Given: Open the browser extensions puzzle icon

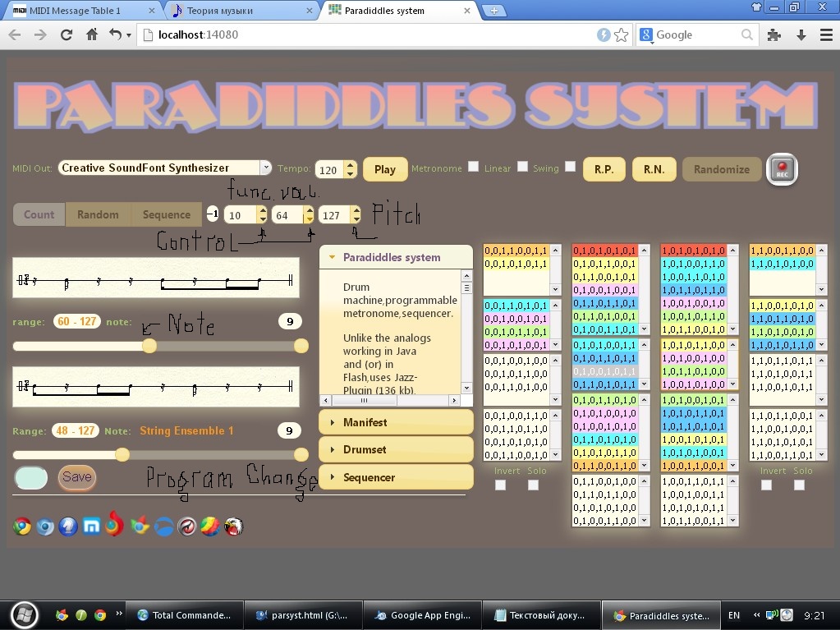Looking at the screenshot, I should 773,35.
